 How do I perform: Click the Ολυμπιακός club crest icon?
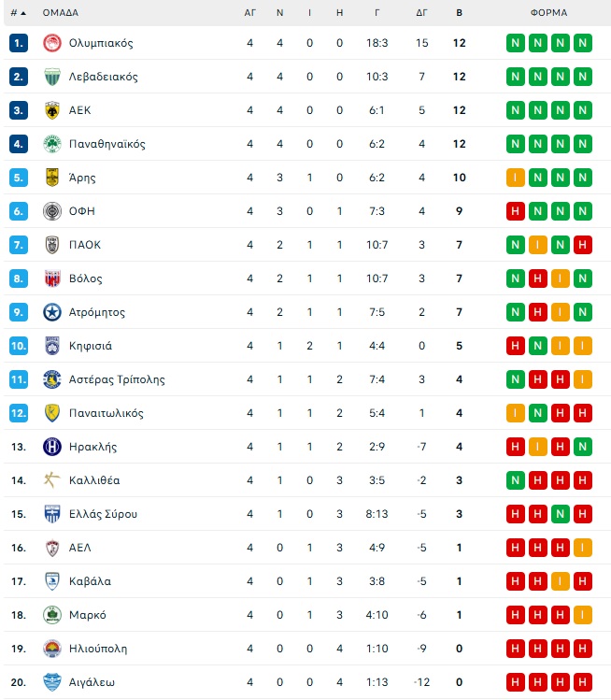pos(52,43)
